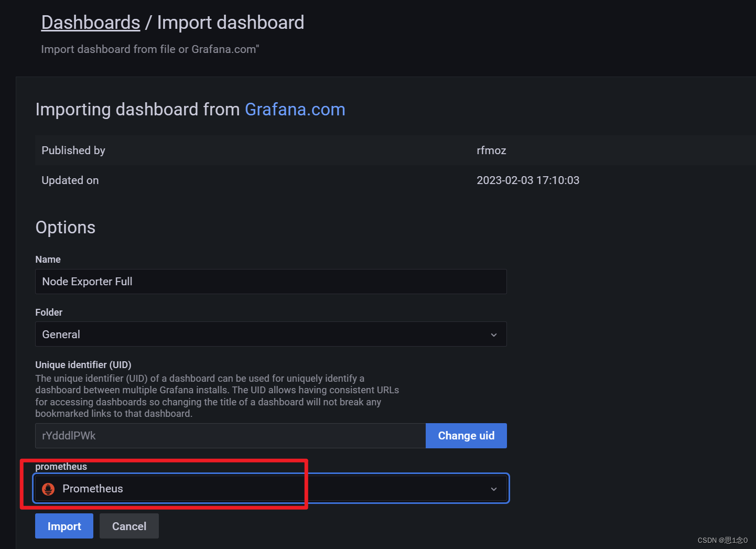Edit the Name field 'Node Exporter Full'
Image resolution: width=756 pixels, height=549 pixels.
click(271, 282)
